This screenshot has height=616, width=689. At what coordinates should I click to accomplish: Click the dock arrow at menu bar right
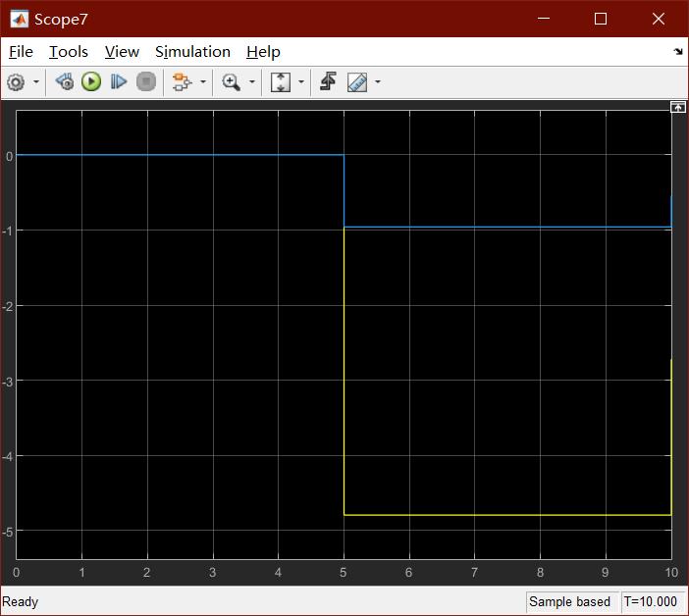pos(678,52)
